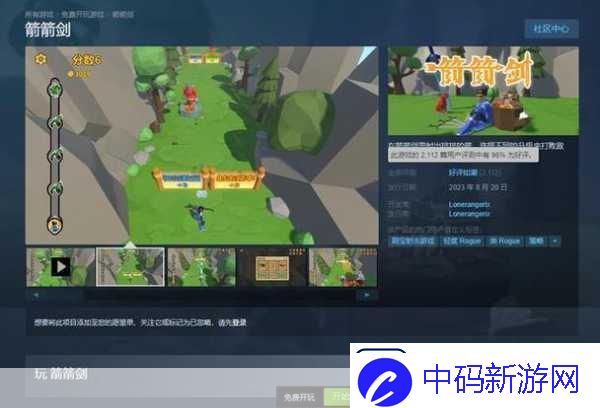The width and height of the screenshot is (600, 408).
Task: Click the release date 2023 年 8 月 20 日
Action: pyautogui.click(x=478, y=188)
